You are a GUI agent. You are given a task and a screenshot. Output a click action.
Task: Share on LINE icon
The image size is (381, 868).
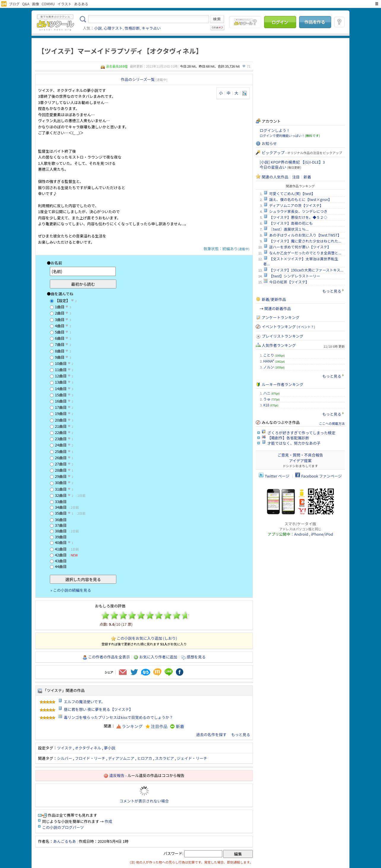[x=169, y=672]
